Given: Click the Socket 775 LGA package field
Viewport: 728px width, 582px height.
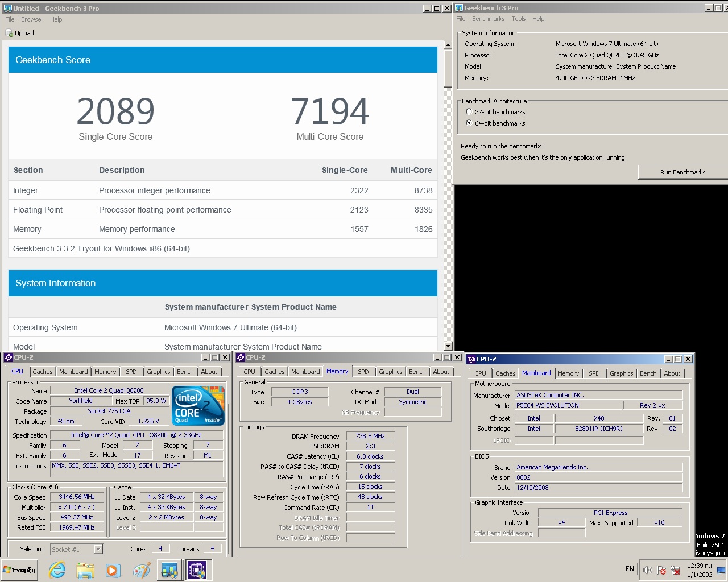Looking at the screenshot, I should [x=109, y=411].
